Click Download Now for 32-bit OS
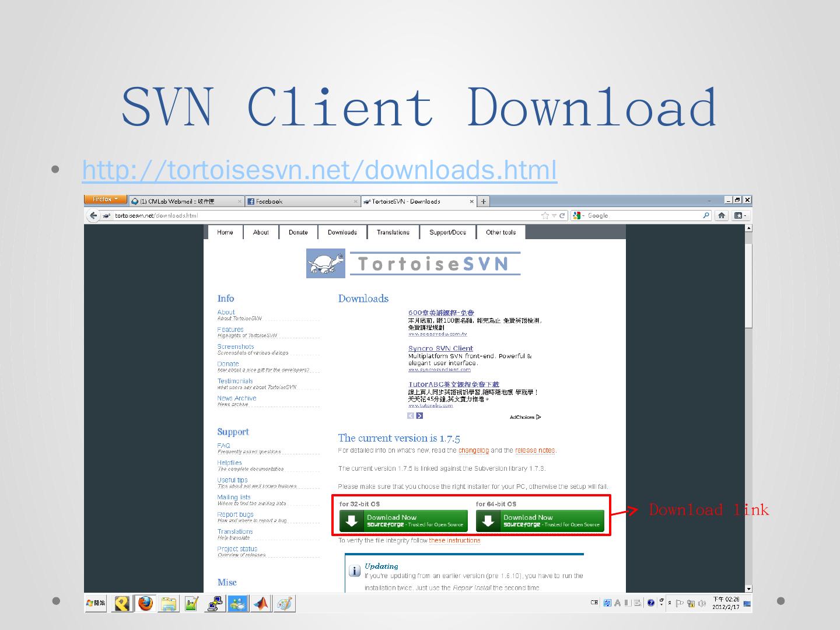Image resolution: width=840 pixels, height=630 pixels. (x=404, y=521)
